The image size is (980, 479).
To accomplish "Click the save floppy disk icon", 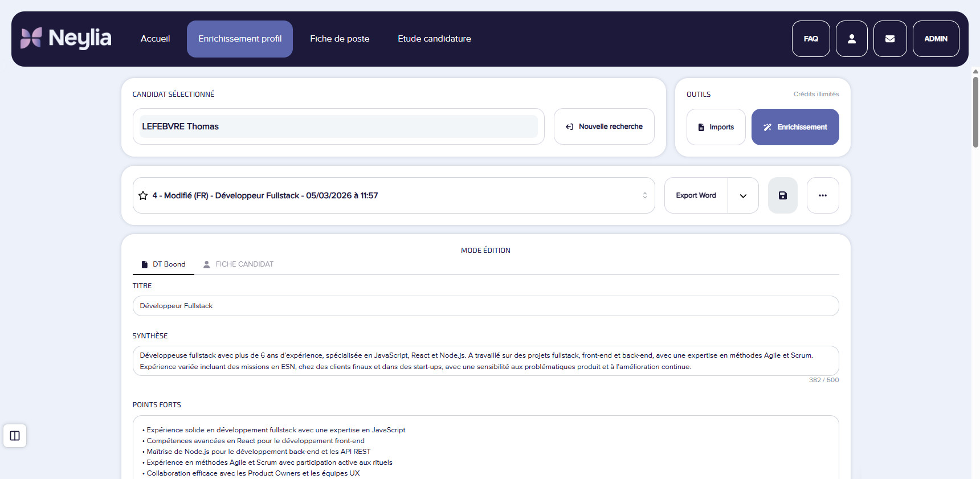I will [782, 195].
